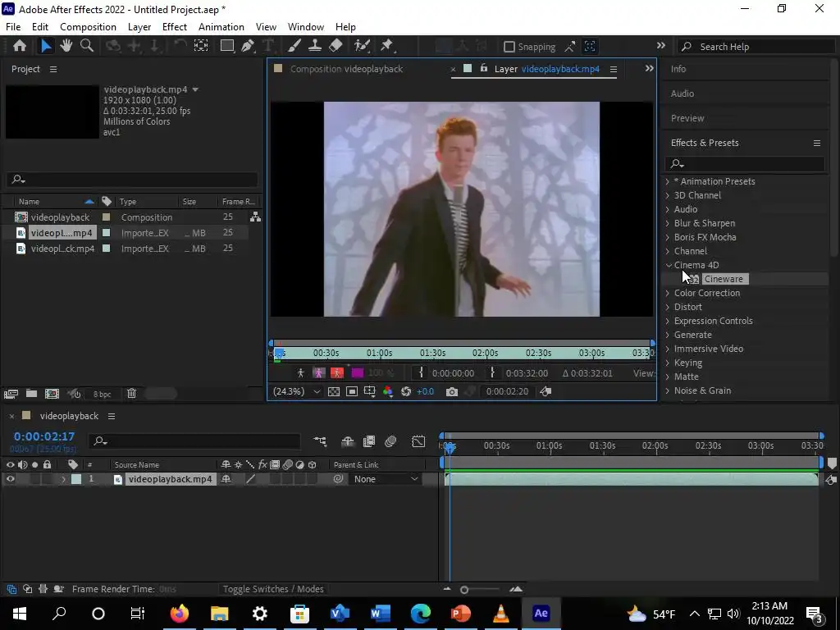Click the timeline zoom slider handle
840x630 pixels.
tap(464, 590)
